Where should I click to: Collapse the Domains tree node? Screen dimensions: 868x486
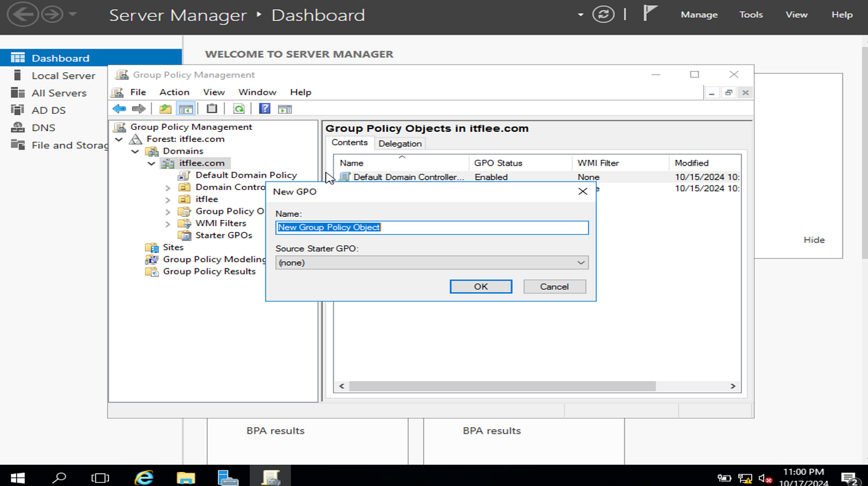click(x=135, y=151)
